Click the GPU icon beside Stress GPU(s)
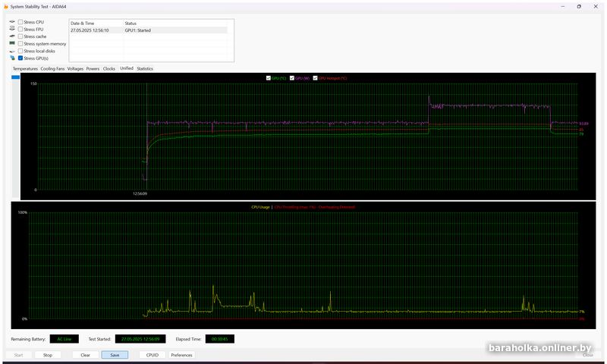Viewport: 607px width, 364px height. click(12, 58)
